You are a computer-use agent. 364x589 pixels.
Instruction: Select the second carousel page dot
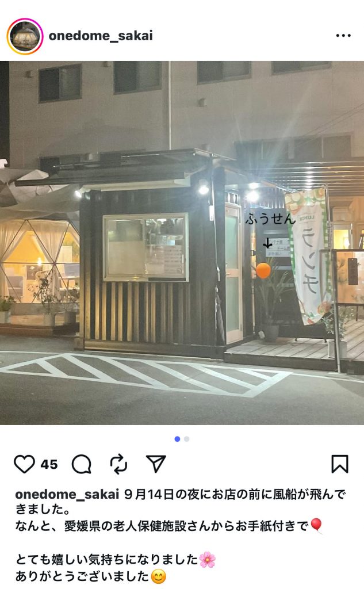tap(187, 439)
